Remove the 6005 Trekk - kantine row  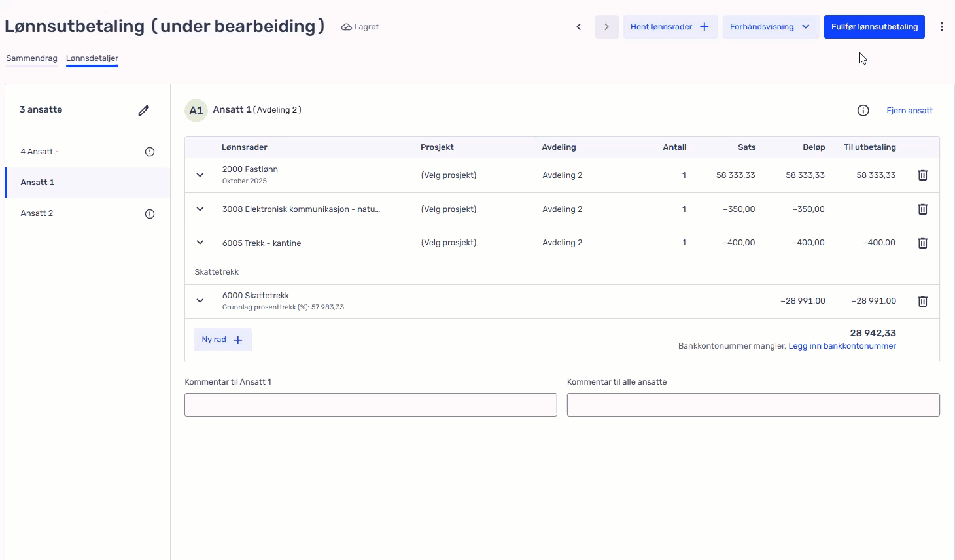coord(922,243)
